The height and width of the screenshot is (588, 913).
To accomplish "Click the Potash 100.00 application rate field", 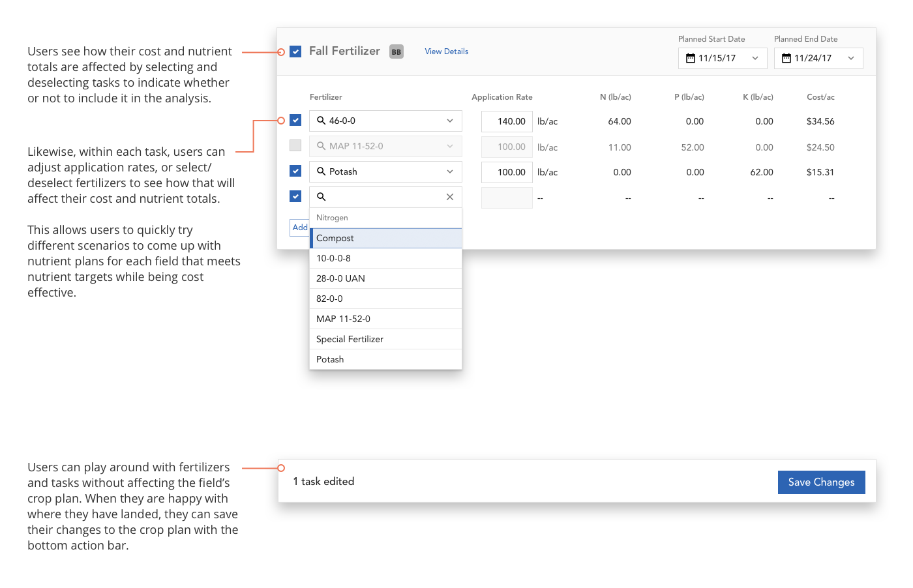I will pos(507,172).
